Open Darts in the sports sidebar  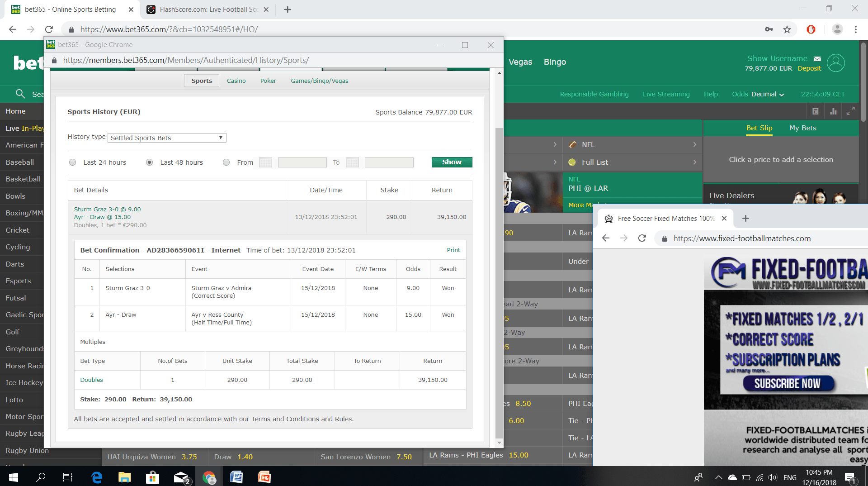(x=15, y=264)
